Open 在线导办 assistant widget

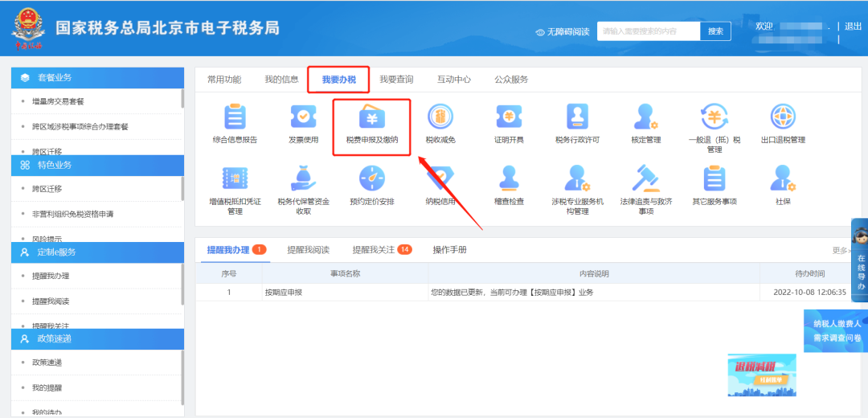tap(860, 260)
